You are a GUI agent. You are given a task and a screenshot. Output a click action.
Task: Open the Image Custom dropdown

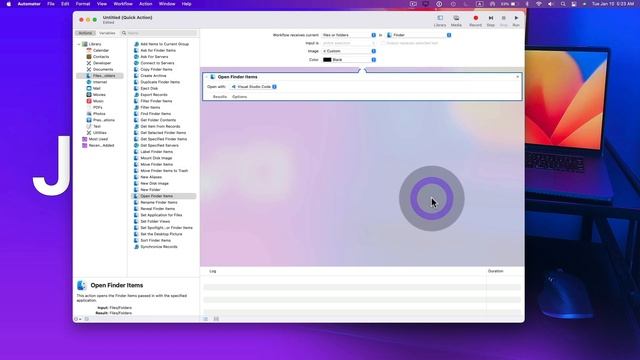[x=349, y=51]
